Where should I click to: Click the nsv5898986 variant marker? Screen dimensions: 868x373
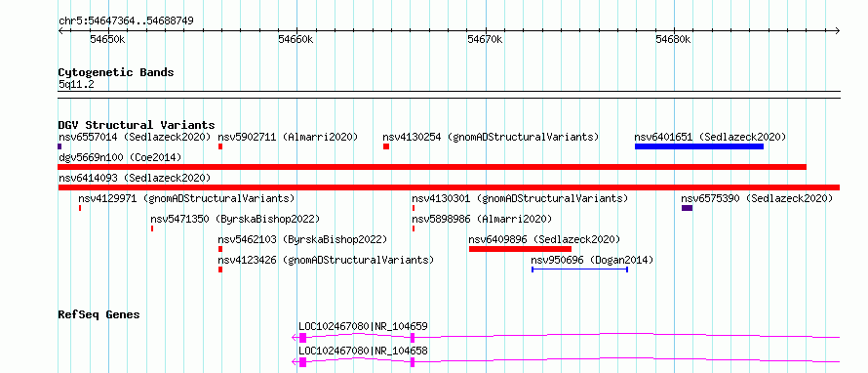[414, 228]
